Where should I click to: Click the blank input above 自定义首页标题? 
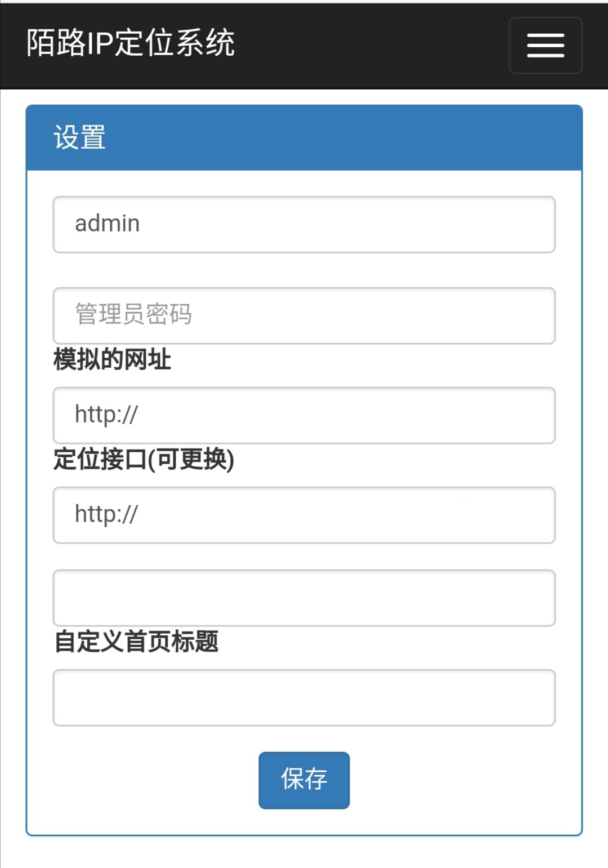(304, 597)
